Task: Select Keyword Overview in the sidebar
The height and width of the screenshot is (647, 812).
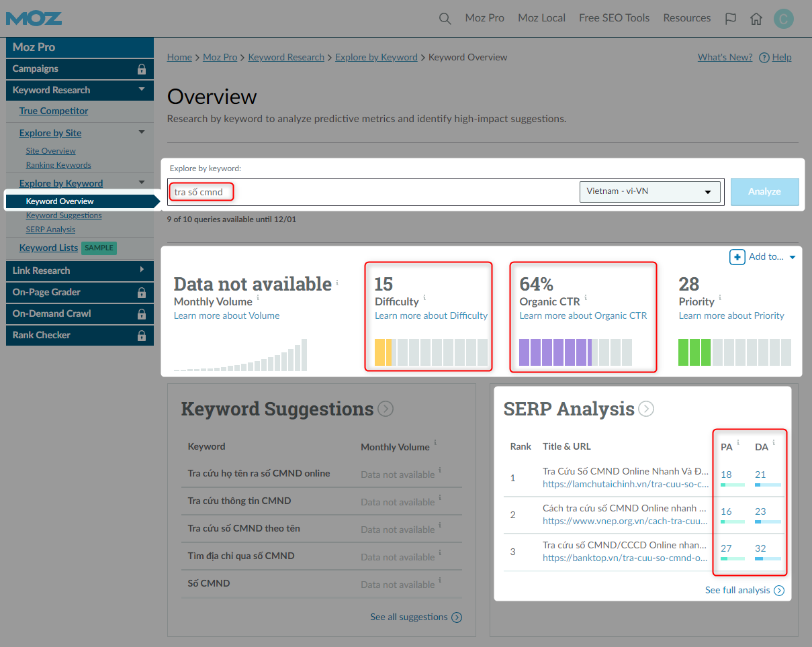Action: [x=60, y=201]
